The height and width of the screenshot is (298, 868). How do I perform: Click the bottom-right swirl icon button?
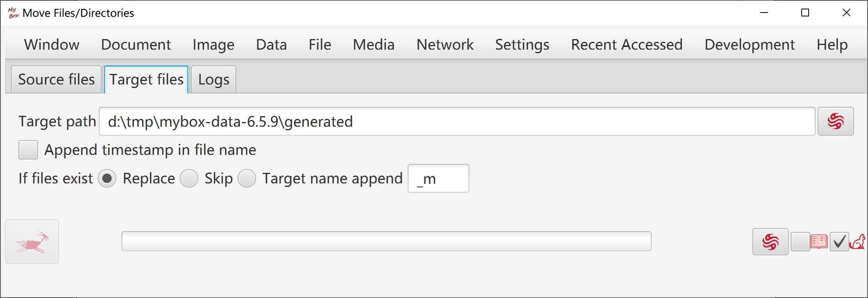pos(770,242)
